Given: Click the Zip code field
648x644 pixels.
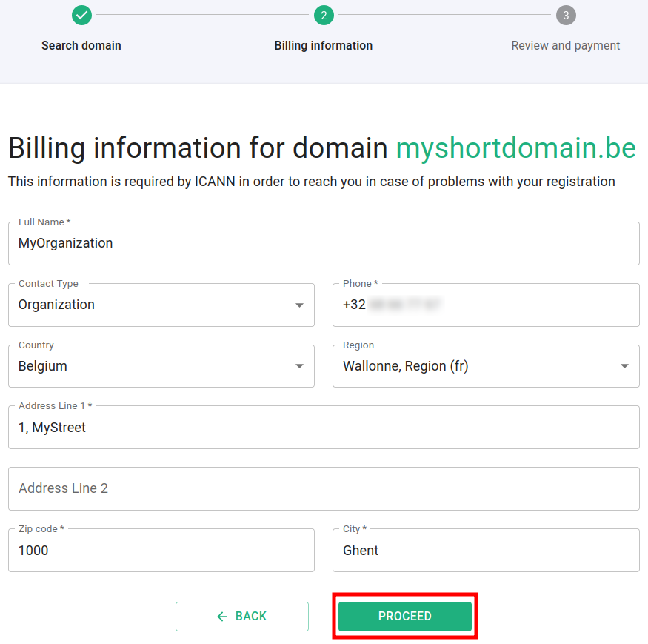Looking at the screenshot, I should point(161,551).
